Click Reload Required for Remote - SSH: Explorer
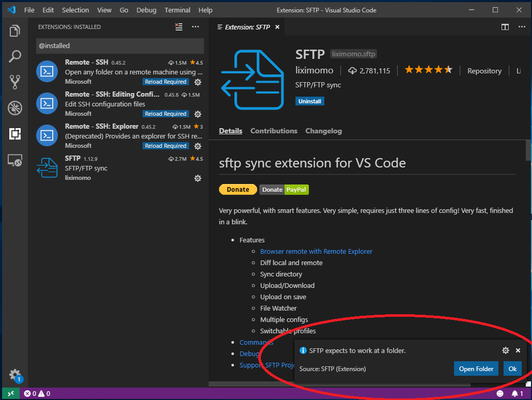 tap(166, 146)
